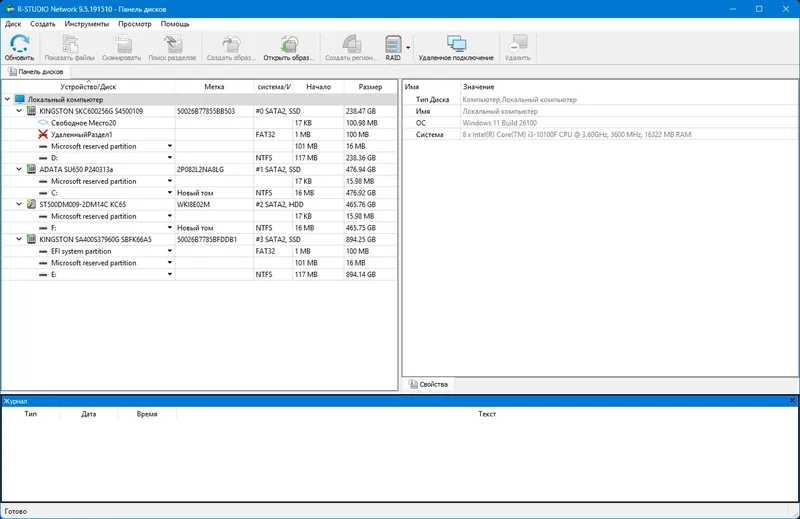The image size is (800, 519).
Task: Open dropdown arrow on EFI system partition row
Action: [x=170, y=251]
